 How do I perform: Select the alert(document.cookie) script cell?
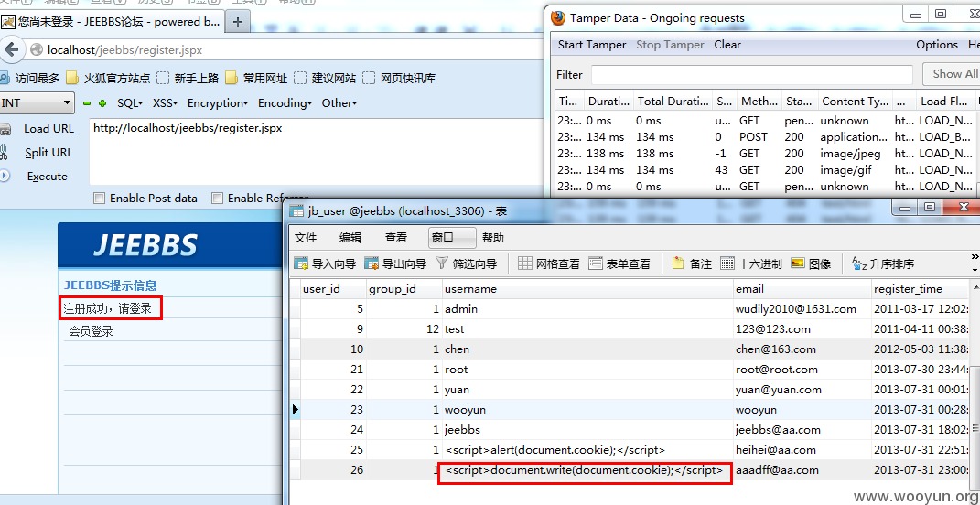pyautogui.click(x=587, y=450)
